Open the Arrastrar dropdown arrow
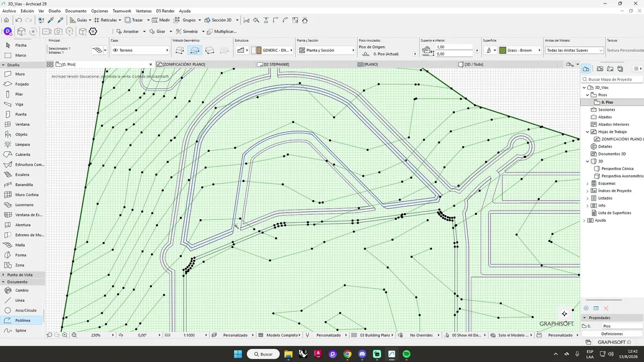 (x=144, y=31)
